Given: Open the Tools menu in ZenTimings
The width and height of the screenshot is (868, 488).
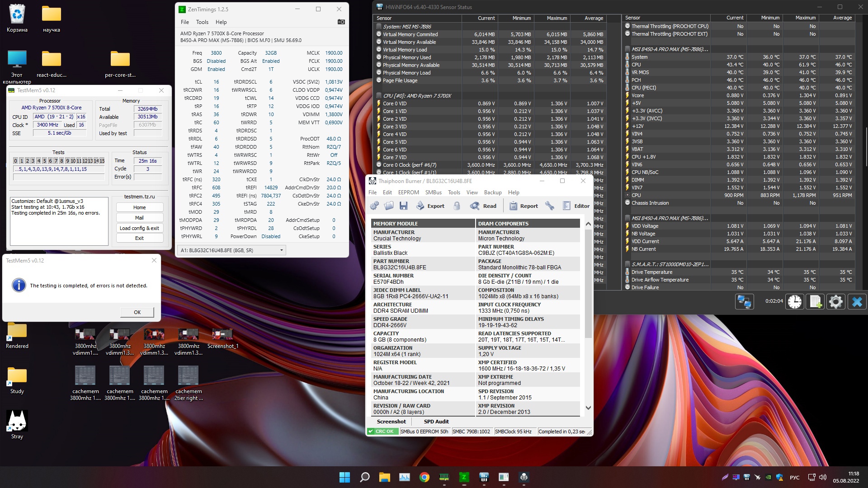Looking at the screenshot, I should click(202, 22).
